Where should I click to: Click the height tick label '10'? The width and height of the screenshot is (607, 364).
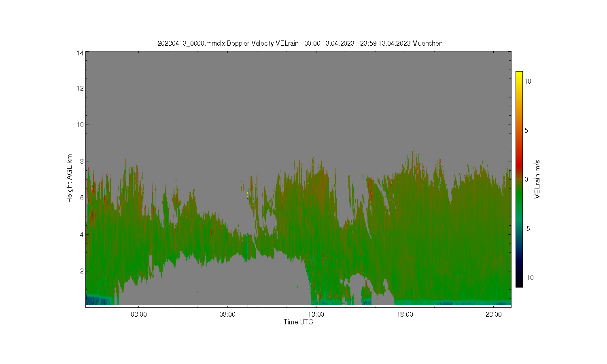(x=80, y=125)
